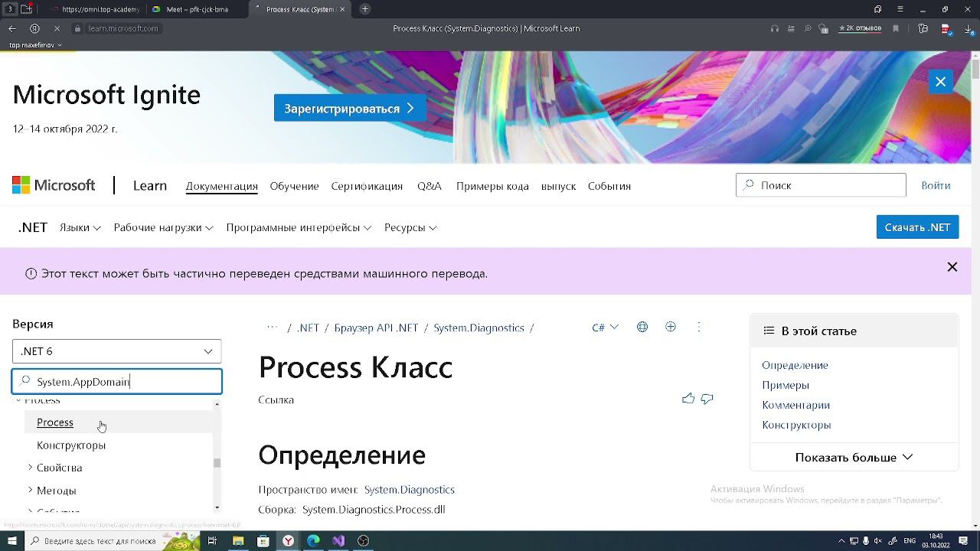
Task: Open the .NET 6 version dropdown
Action: [117, 351]
